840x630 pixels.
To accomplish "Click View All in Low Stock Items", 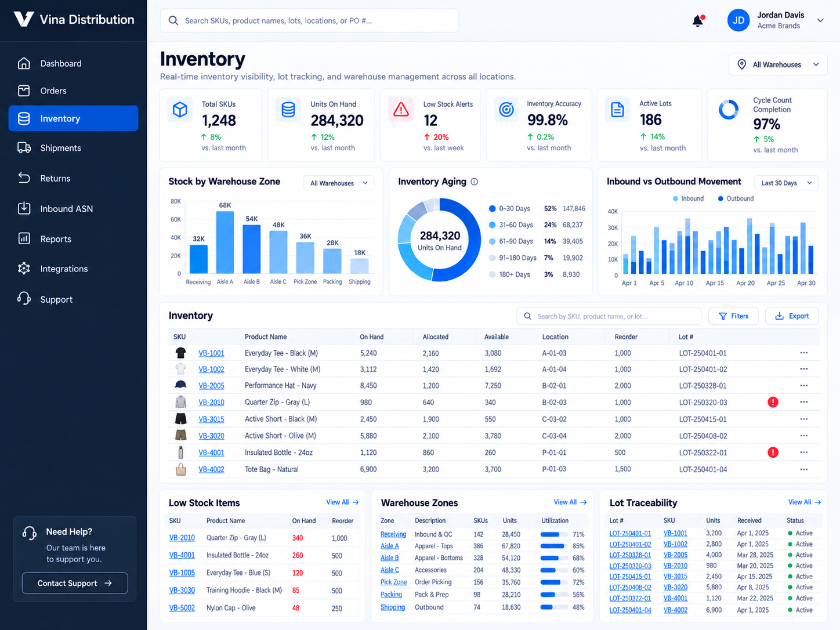I will click(x=342, y=502).
